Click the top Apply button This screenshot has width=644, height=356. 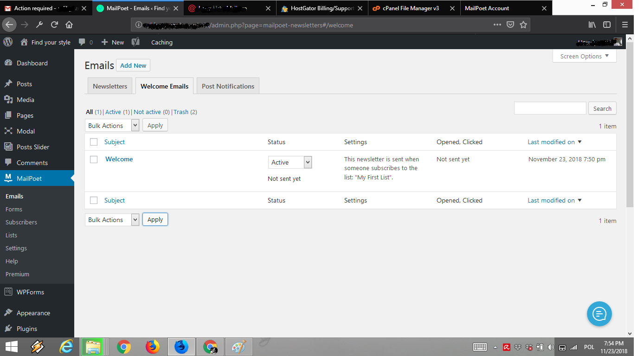tap(155, 125)
